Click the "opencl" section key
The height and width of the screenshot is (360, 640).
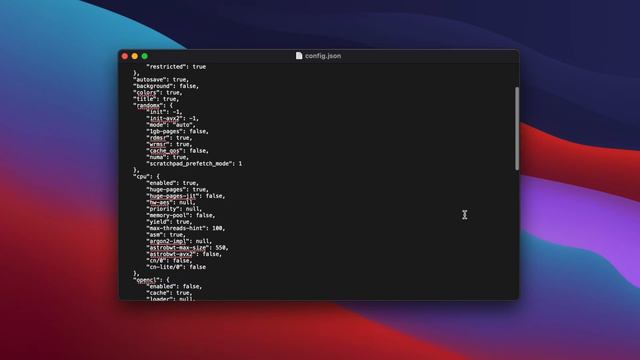click(147, 280)
